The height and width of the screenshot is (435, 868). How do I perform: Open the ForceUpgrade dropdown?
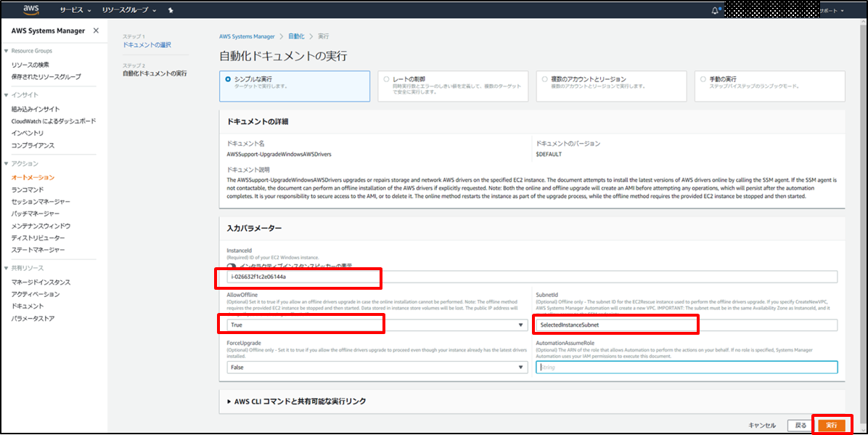[377, 367]
